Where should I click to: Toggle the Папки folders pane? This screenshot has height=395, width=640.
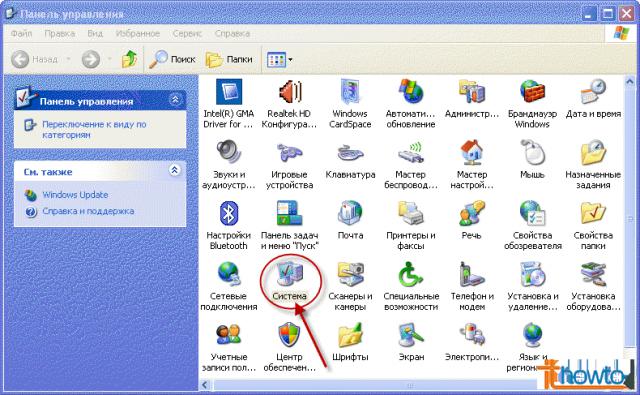coord(229,60)
